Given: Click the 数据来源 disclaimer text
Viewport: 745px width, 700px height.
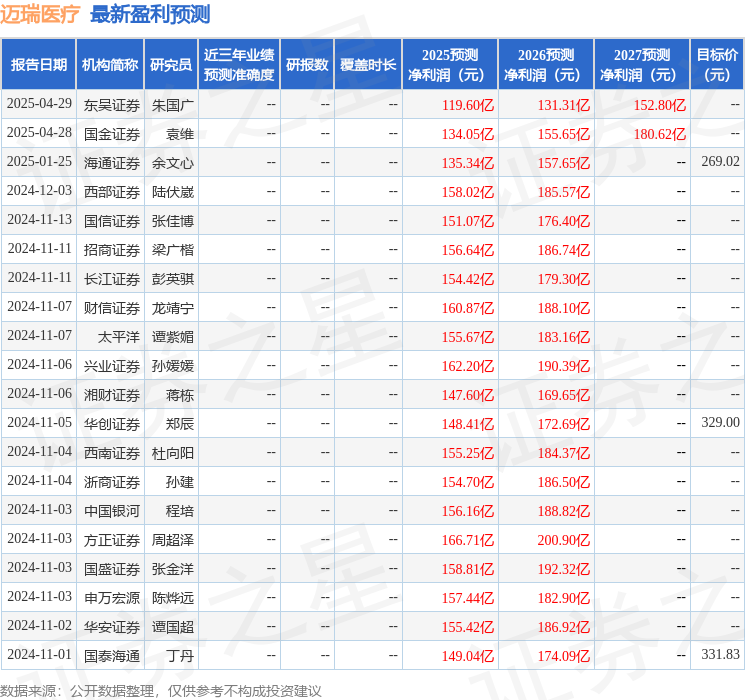Looking at the screenshot, I should (161, 690).
